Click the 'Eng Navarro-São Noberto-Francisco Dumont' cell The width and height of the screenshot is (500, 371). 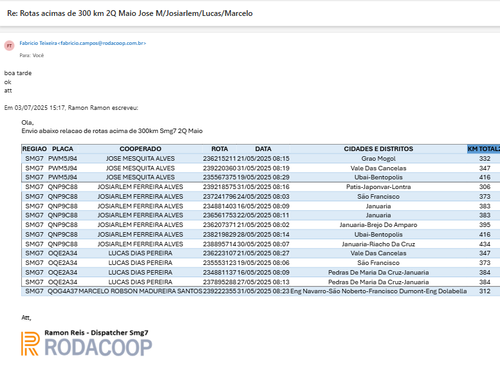click(378, 291)
